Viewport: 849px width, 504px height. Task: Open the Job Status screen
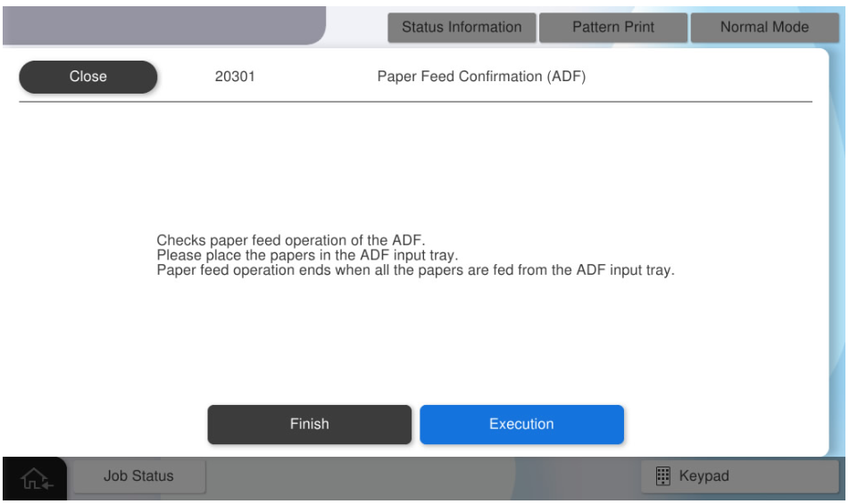pyautogui.click(x=138, y=476)
